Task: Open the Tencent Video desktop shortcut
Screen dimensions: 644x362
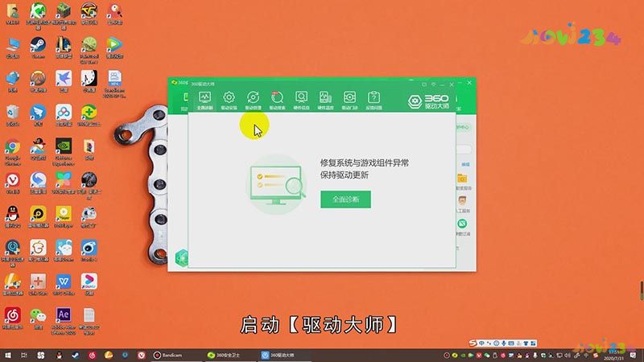Action: [x=114, y=48]
